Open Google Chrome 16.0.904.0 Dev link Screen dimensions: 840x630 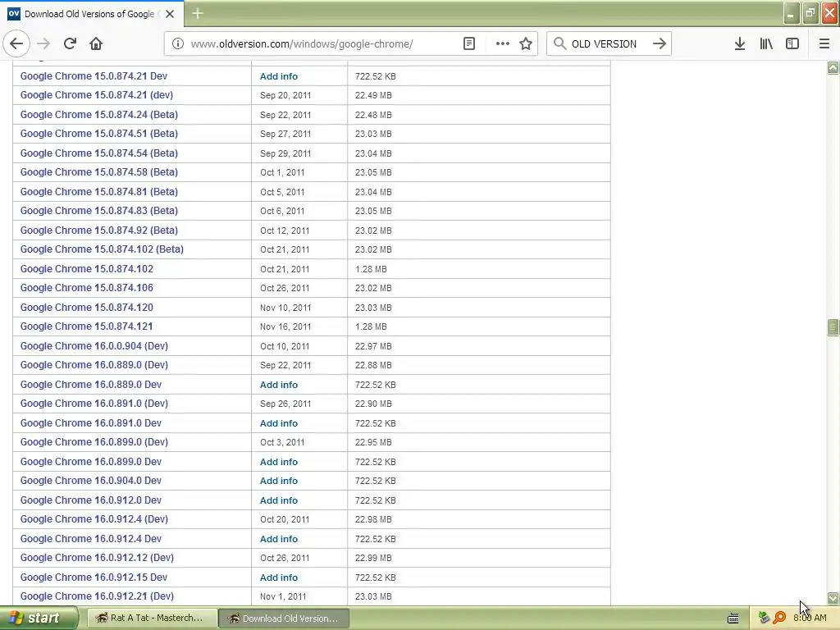pos(91,481)
